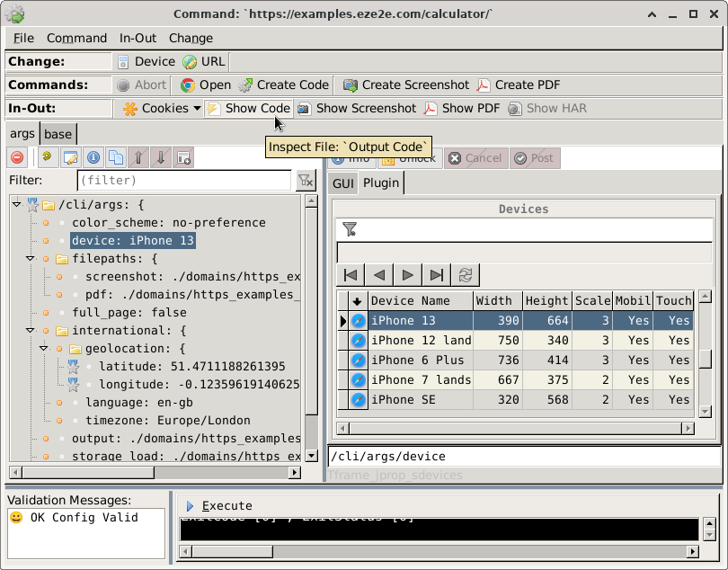This screenshot has height=570, width=728.
Task: Click the smiley icon beside OK Config Valid
Action: [16, 517]
